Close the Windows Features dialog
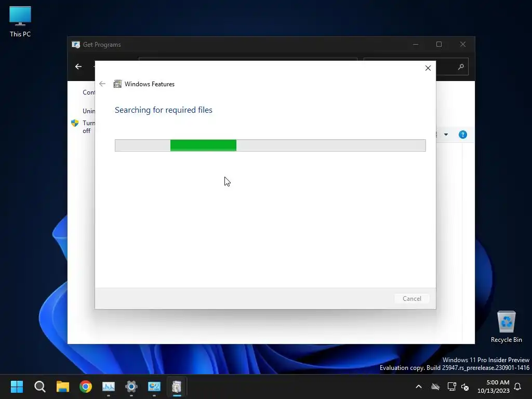 click(x=428, y=68)
